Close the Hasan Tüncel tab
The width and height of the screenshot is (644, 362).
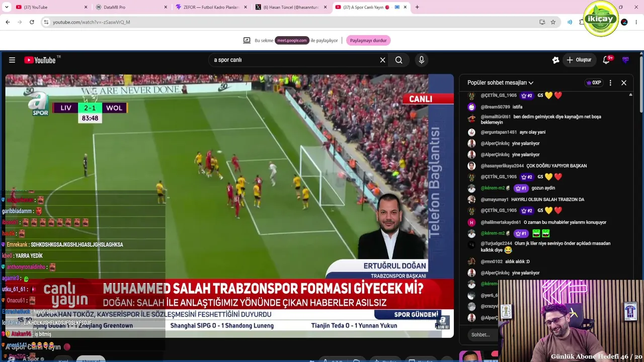[x=325, y=7]
